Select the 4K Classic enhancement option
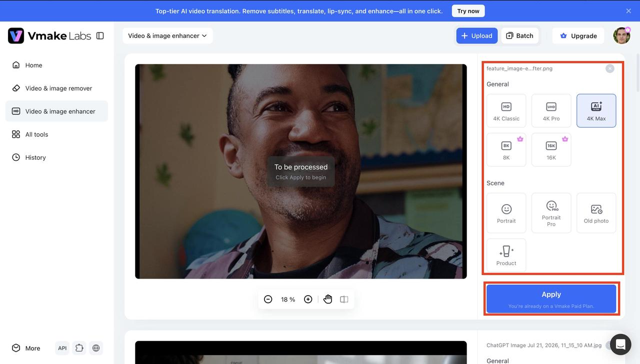Screen dimensions: 640x364 [x=506, y=111]
